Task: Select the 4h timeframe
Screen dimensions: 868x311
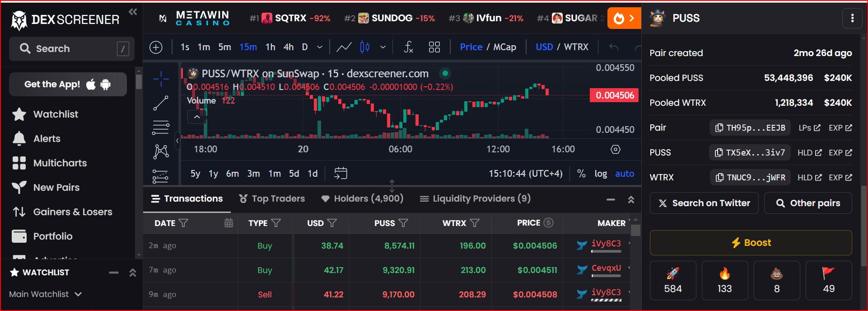Action: 289,47
